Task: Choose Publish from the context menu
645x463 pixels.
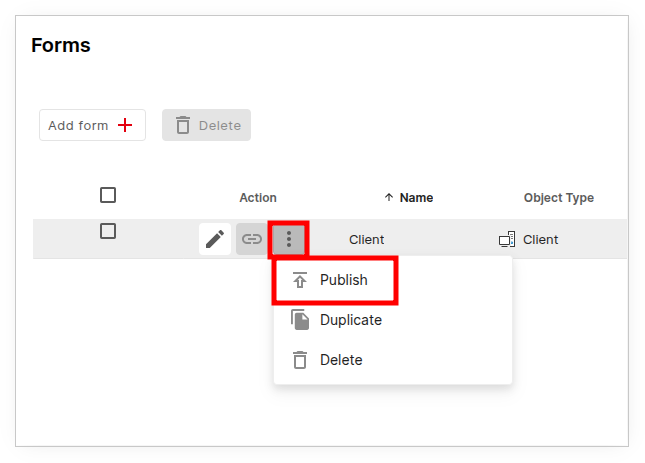Action: click(x=344, y=280)
